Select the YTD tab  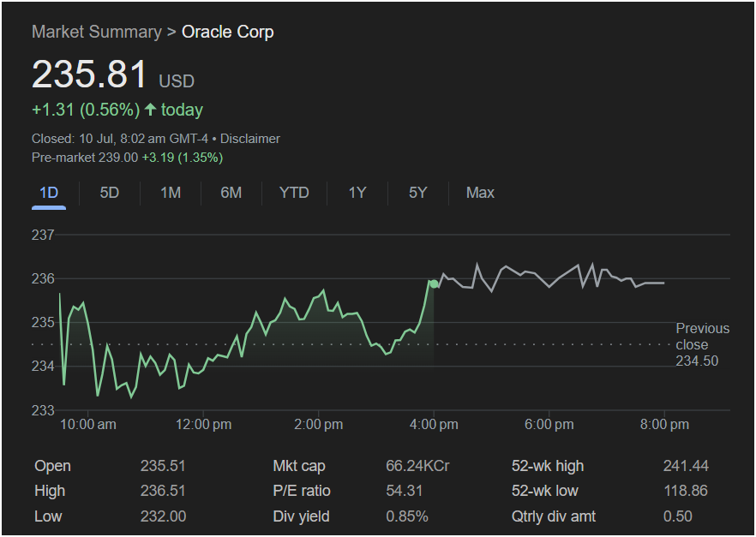(x=294, y=193)
